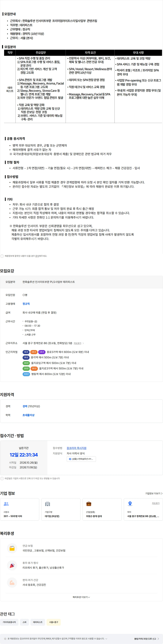Click the 주요업무 table column header
Screen dimensions: 163x644
41,53
